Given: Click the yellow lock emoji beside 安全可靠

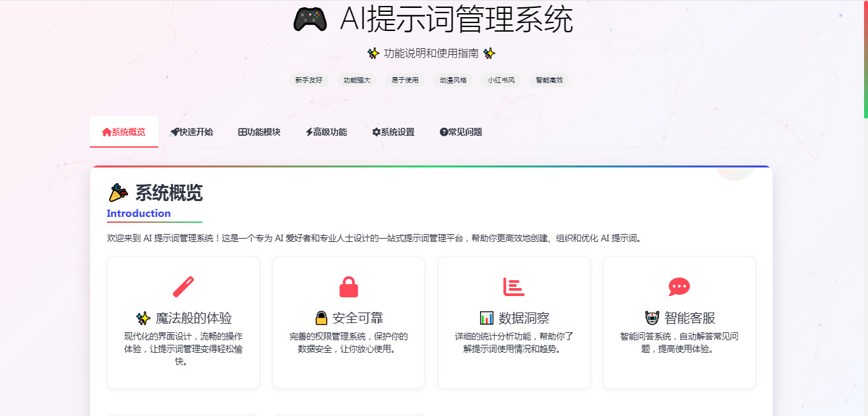Looking at the screenshot, I should point(321,318).
